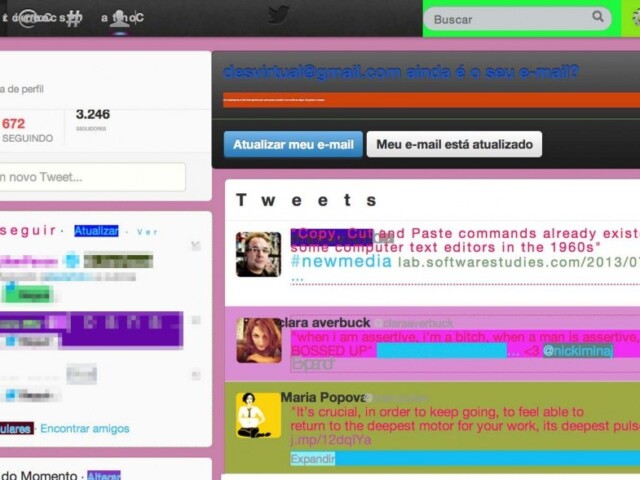Image resolution: width=640 pixels, height=480 pixels.
Task: Dismiss the third follow suggestion with X
Action: (x=195, y=372)
